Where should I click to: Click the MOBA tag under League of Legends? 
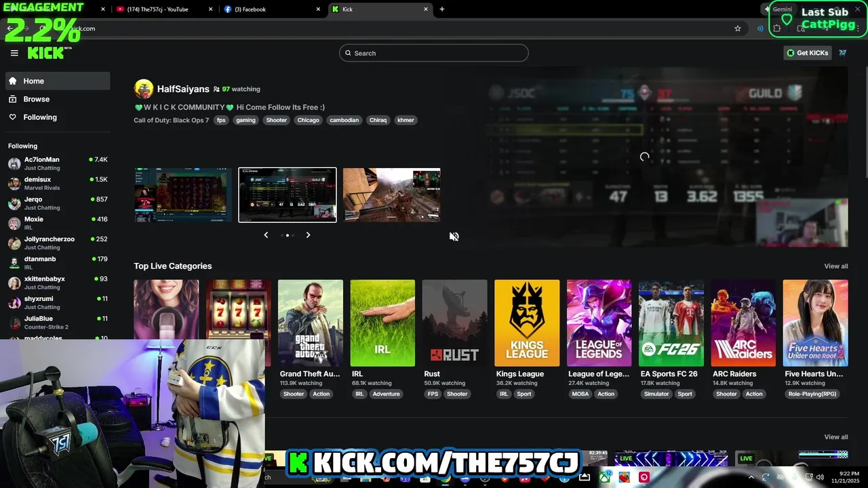(580, 394)
